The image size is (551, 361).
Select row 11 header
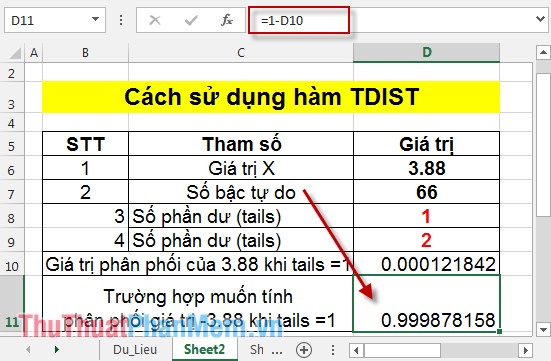[x=12, y=304]
